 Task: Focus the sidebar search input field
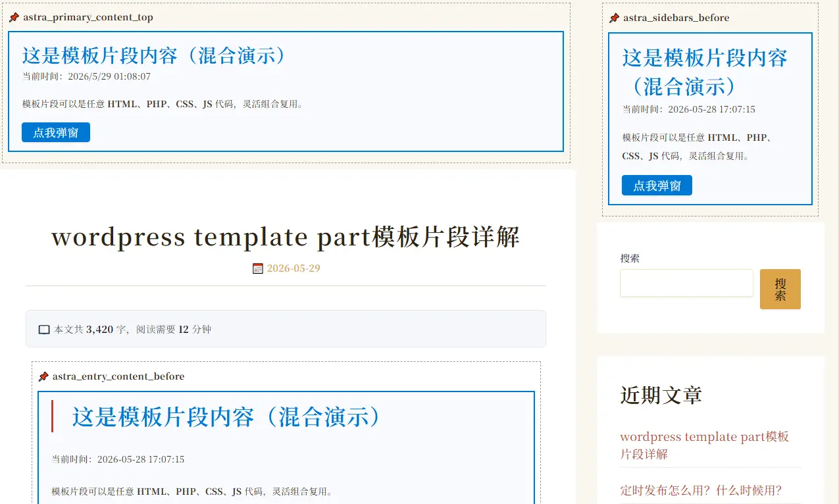(686, 283)
